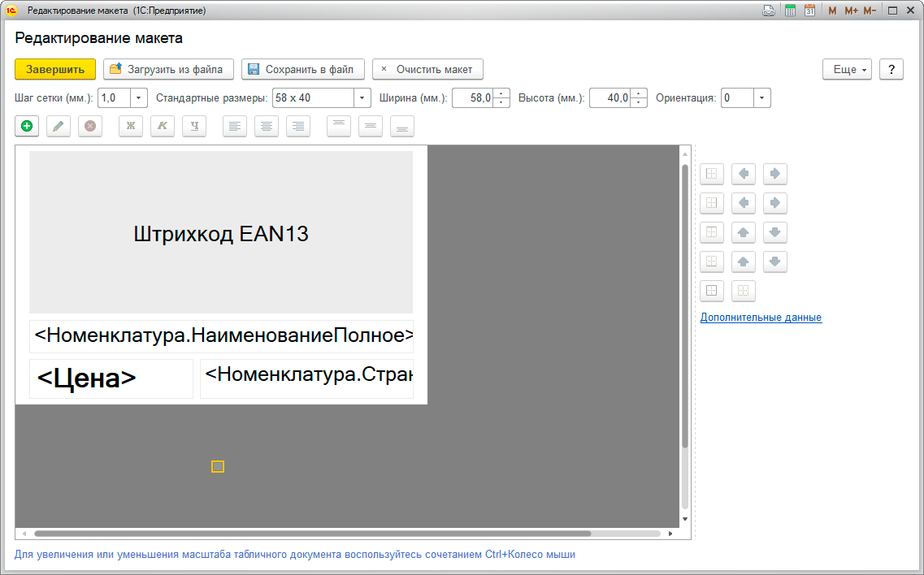The width and height of the screenshot is (924, 575).
Task: Open the calendar icon in title bar
Action: (x=809, y=11)
